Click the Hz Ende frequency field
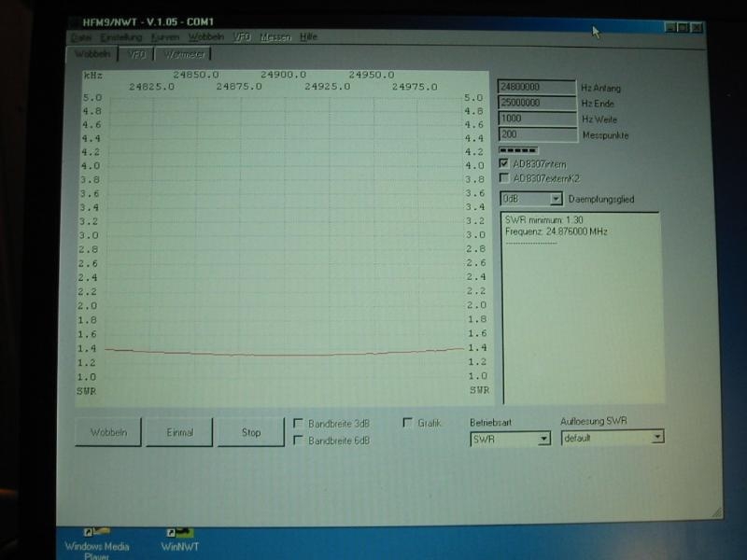Image resolution: width=747 pixels, height=560 pixels. [x=536, y=103]
